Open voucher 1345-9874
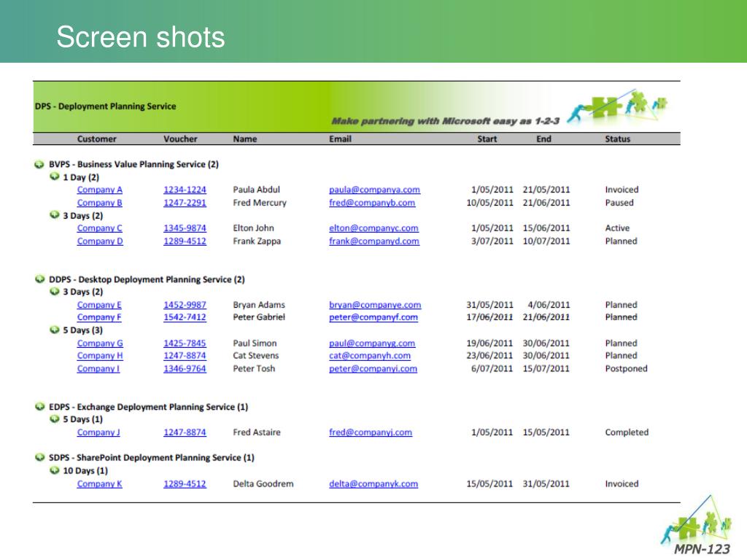Screen dimensions: 747x560 [185, 228]
